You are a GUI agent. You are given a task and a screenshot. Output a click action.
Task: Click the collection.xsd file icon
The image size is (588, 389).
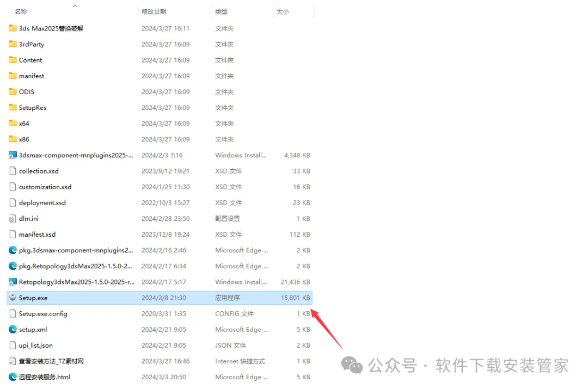tap(13, 171)
